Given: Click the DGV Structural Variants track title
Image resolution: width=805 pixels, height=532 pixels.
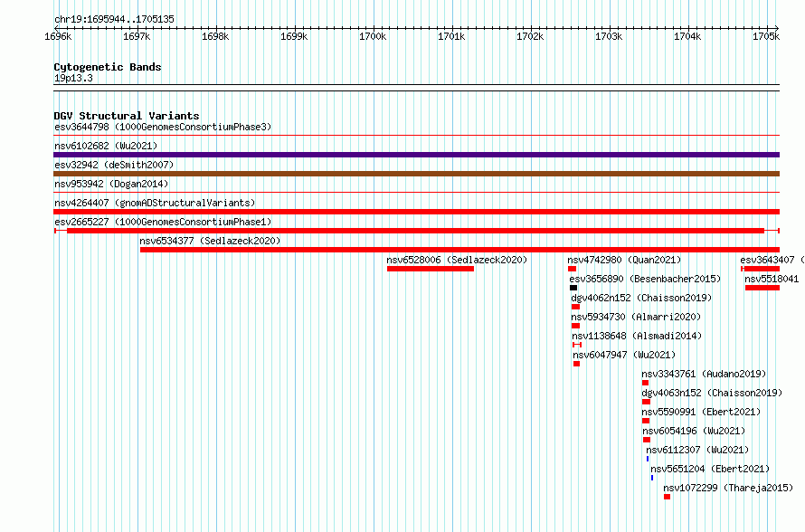Looking at the screenshot, I should (x=127, y=116).
